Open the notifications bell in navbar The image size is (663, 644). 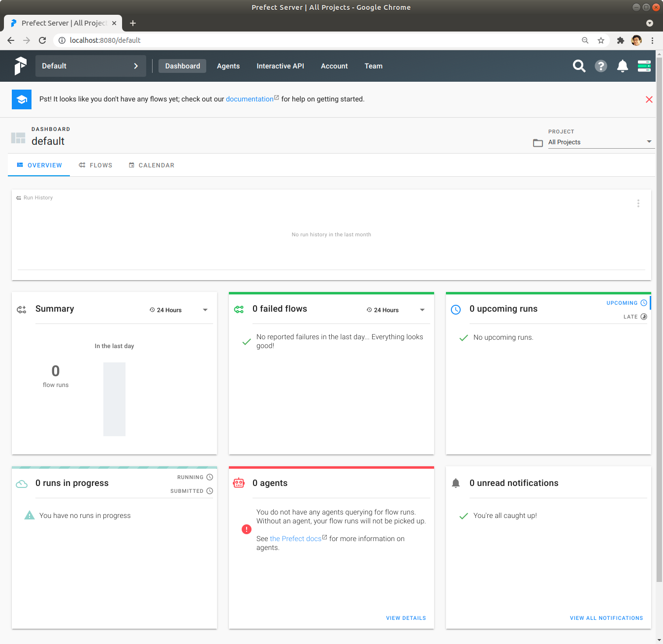(623, 66)
